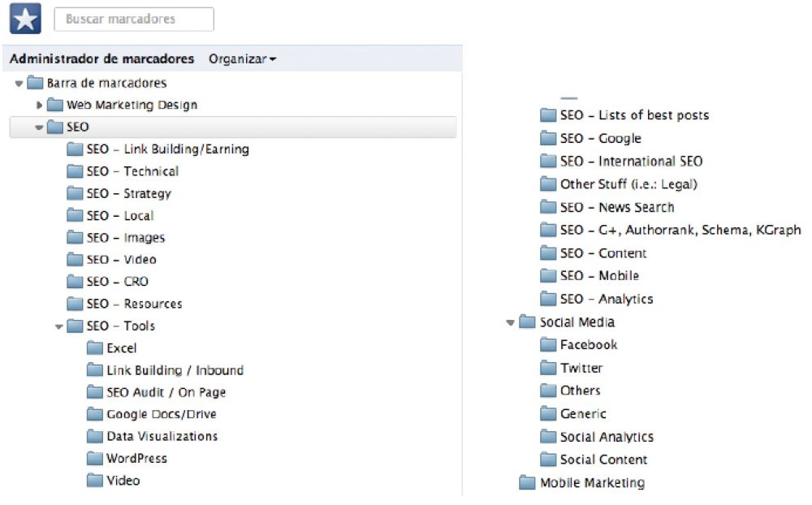Collapse the Barra de marcadores tree
Viewport: 812px width, 505px height.
coord(19,84)
